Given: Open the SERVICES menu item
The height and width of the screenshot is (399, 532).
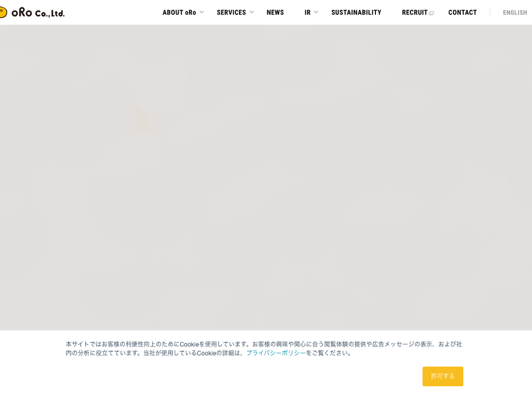Looking at the screenshot, I should pyautogui.click(x=231, y=12).
